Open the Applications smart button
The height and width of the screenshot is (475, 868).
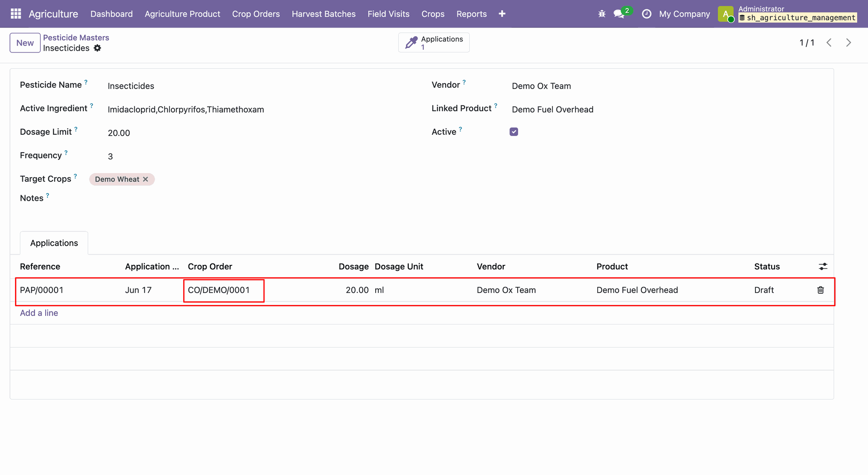[x=434, y=42]
